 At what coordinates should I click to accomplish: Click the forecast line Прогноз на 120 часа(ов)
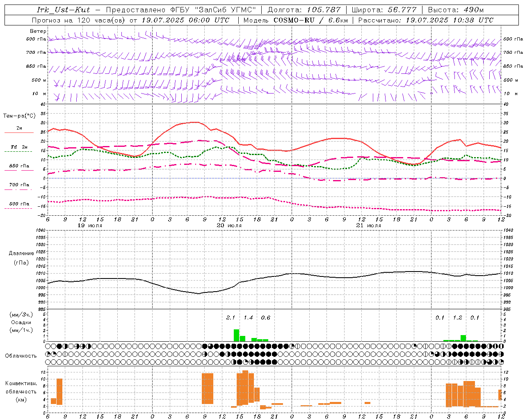(79, 20)
